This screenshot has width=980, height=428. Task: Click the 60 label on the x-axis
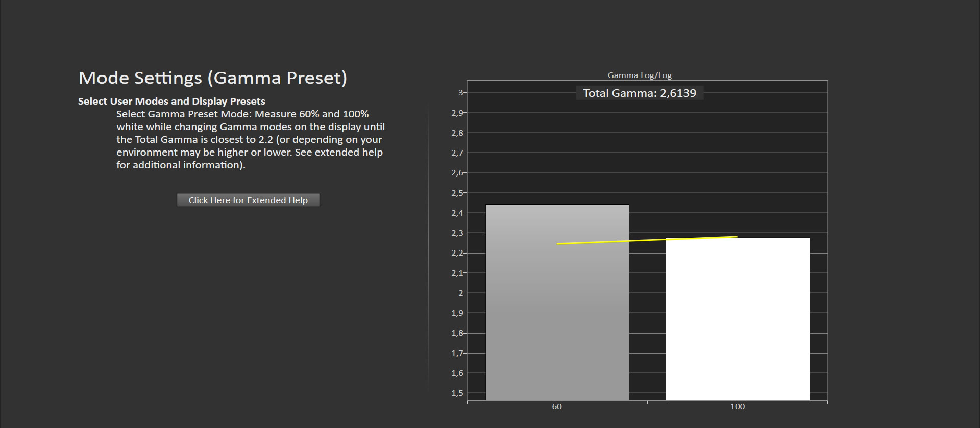tap(557, 407)
